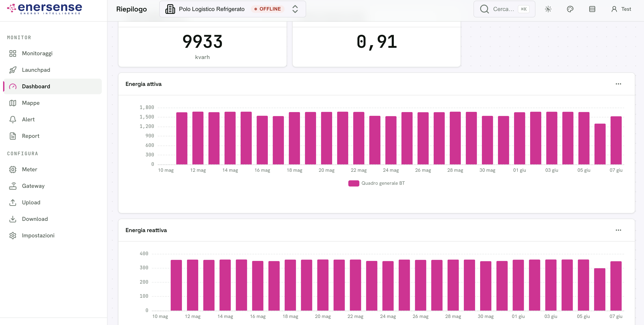Click the Report document icon
The width and height of the screenshot is (644, 325).
[x=13, y=136]
